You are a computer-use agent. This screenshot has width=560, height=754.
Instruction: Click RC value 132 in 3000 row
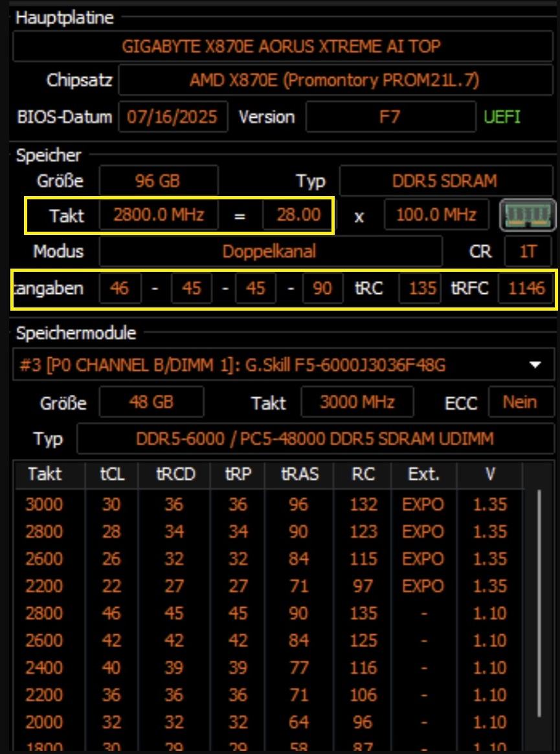click(x=363, y=504)
